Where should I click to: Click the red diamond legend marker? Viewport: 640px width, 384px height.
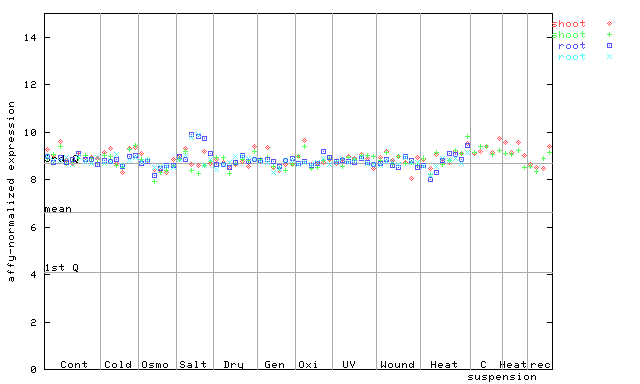pyautogui.click(x=609, y=24)
